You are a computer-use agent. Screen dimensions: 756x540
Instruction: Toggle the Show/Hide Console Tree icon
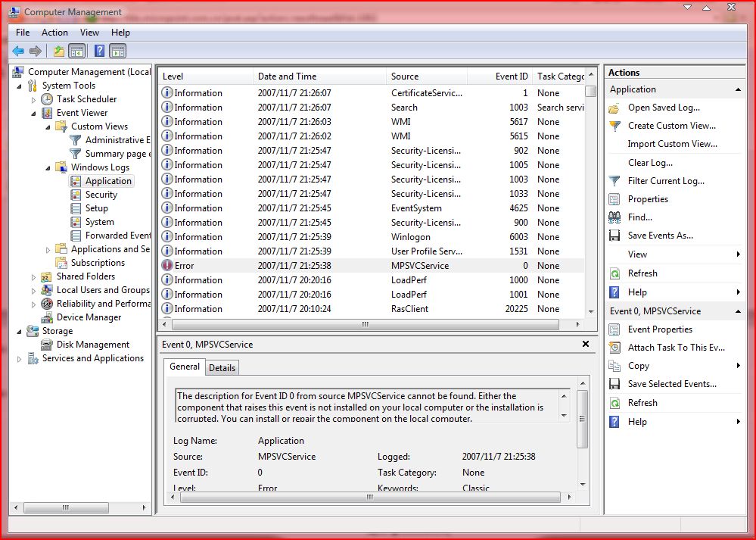(76, 51)
